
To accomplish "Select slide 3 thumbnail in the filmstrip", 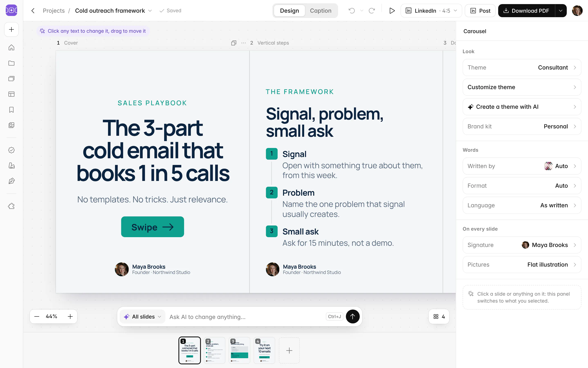I will [239, 350].
